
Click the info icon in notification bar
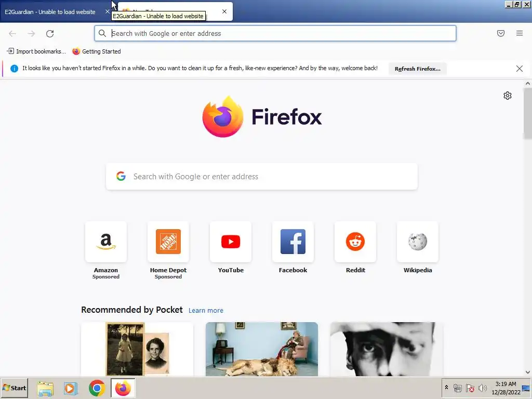point(14,69)
